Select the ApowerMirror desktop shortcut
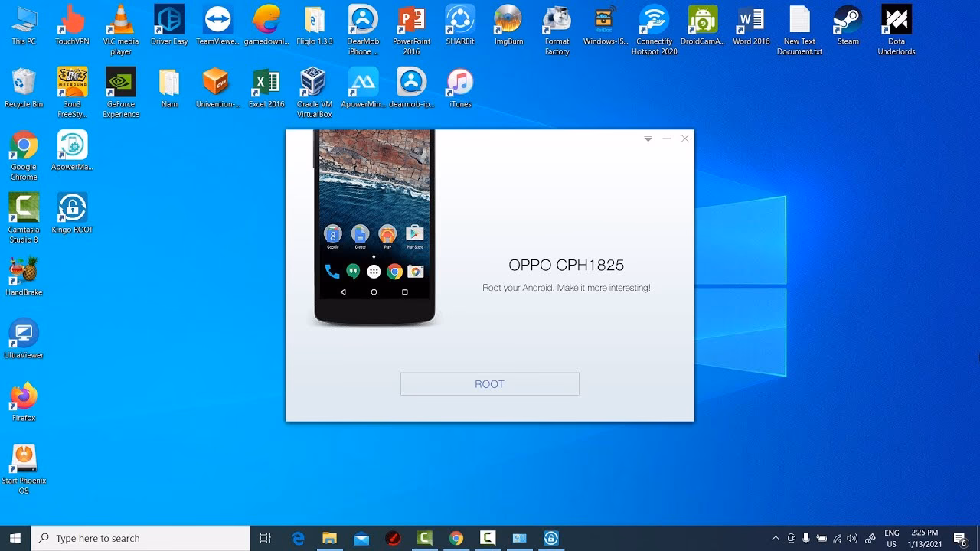Viewport: 980px width, 551px height. (x=363, y=88)
